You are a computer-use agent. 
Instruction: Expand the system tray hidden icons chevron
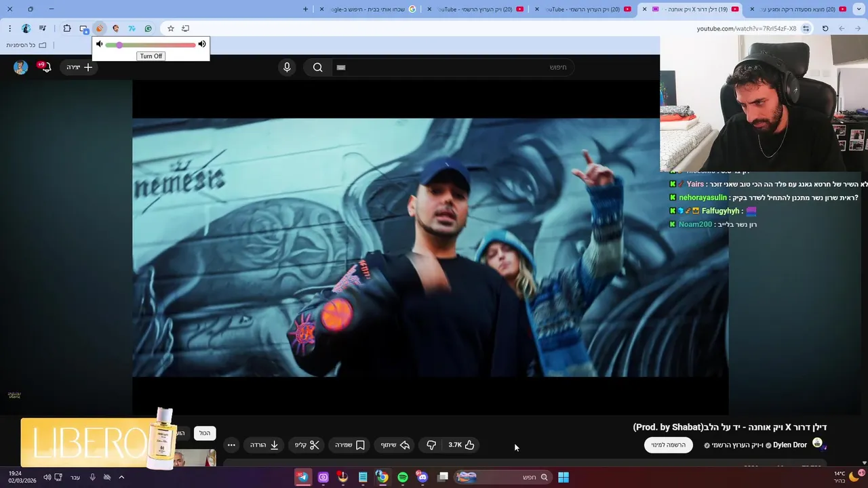[121, 477]
